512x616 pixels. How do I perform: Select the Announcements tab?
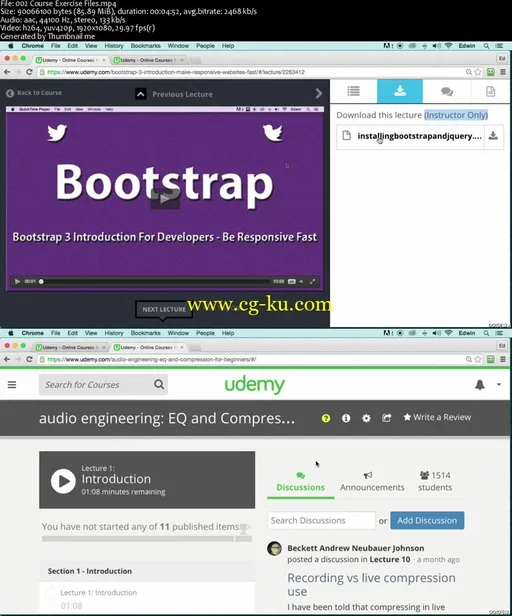pos(372,482)
